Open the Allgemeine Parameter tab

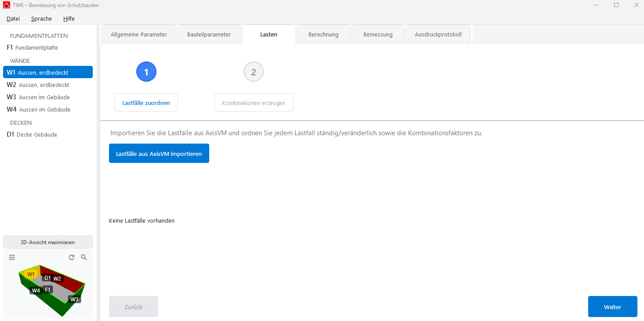(138, 34)
